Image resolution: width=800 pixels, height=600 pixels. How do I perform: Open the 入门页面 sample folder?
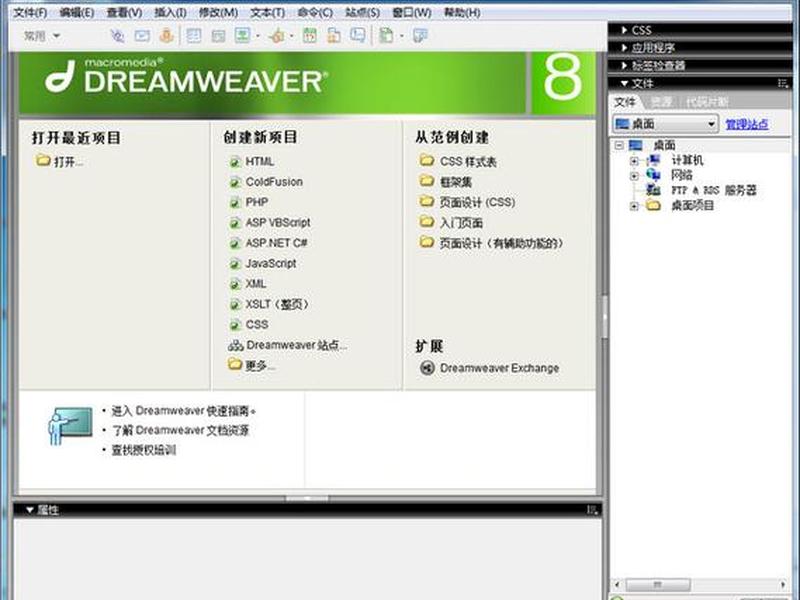[451, 222]
